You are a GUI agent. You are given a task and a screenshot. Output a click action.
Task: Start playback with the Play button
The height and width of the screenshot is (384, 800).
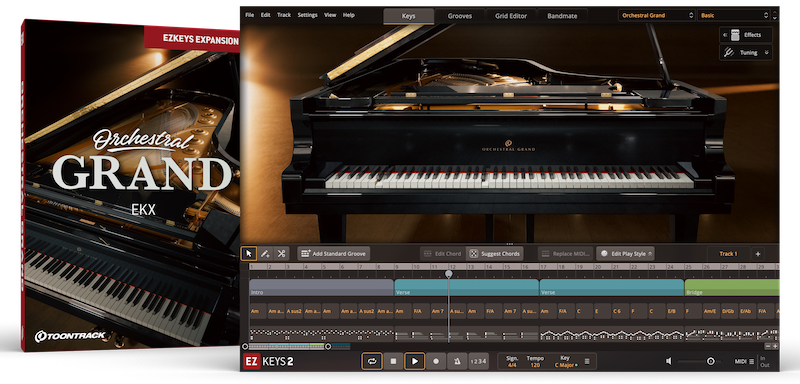point(415,361)
